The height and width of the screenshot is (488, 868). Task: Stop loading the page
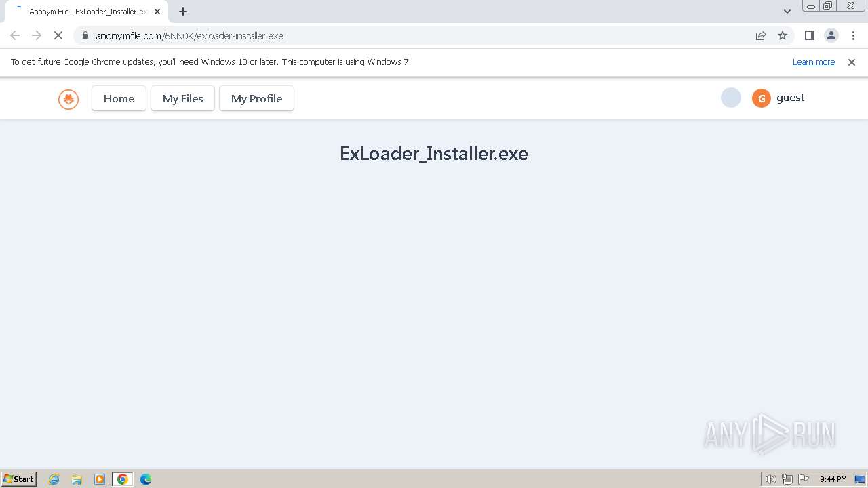(x=58, y=35)
